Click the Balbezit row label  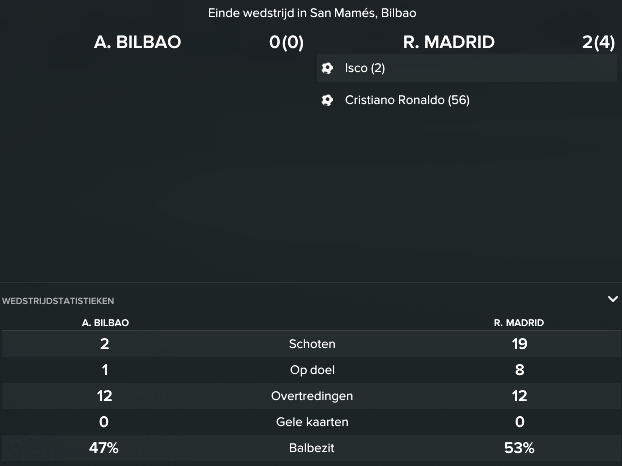[x=311, y=448]
